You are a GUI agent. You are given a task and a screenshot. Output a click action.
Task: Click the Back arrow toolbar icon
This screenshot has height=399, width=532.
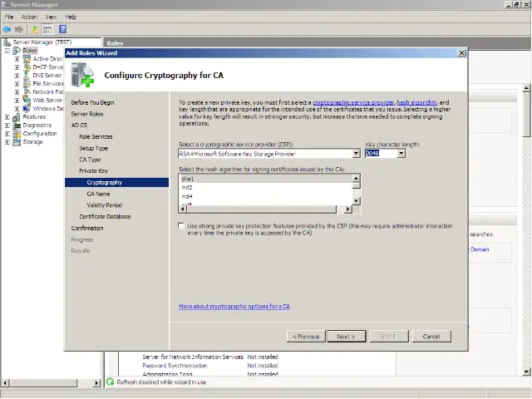click(7, 29)
